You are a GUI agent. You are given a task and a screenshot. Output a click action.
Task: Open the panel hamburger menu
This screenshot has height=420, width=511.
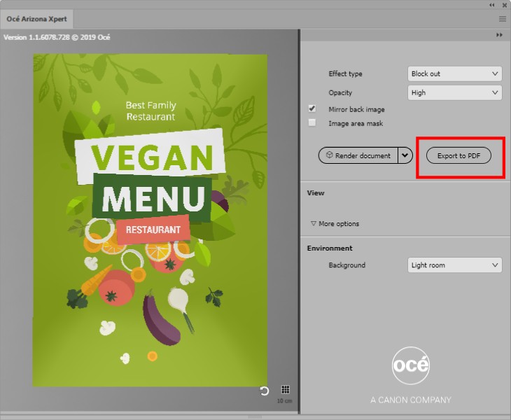click(503, 19)
